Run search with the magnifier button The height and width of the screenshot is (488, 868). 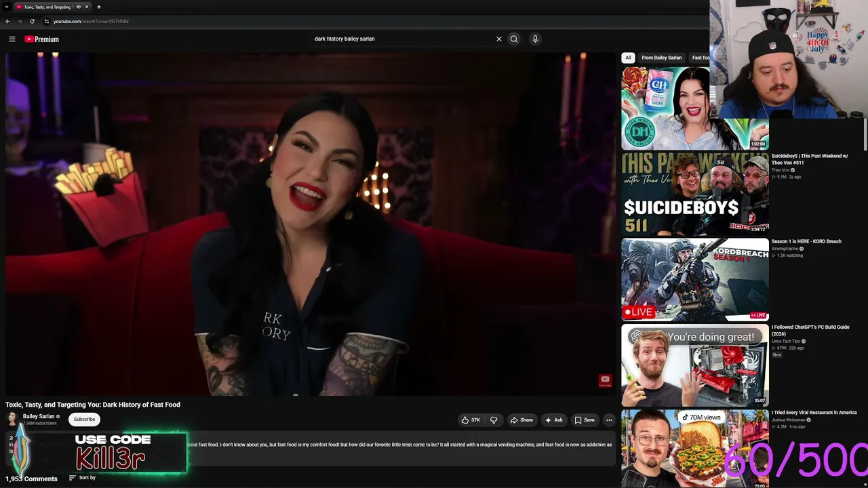click(x=514, y=39)
